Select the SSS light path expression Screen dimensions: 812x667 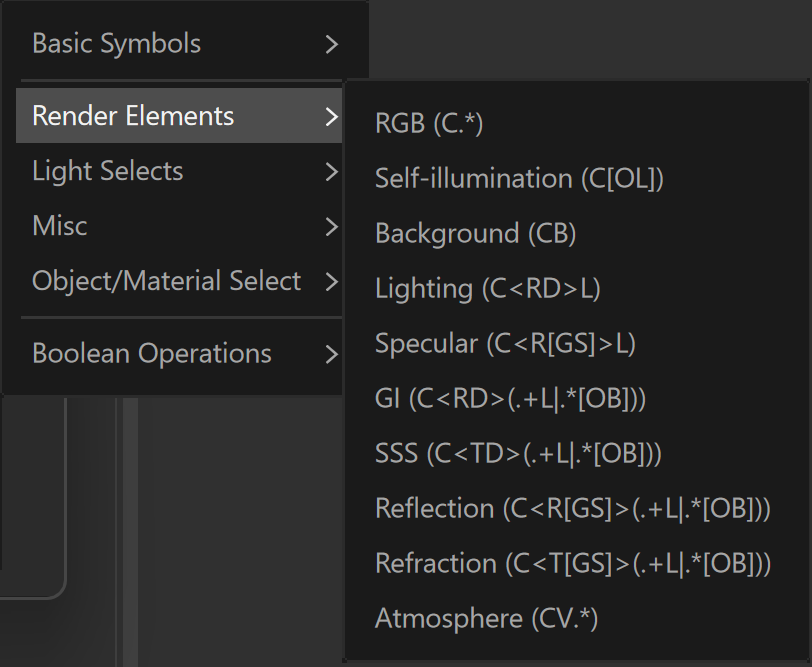[577, 454]
